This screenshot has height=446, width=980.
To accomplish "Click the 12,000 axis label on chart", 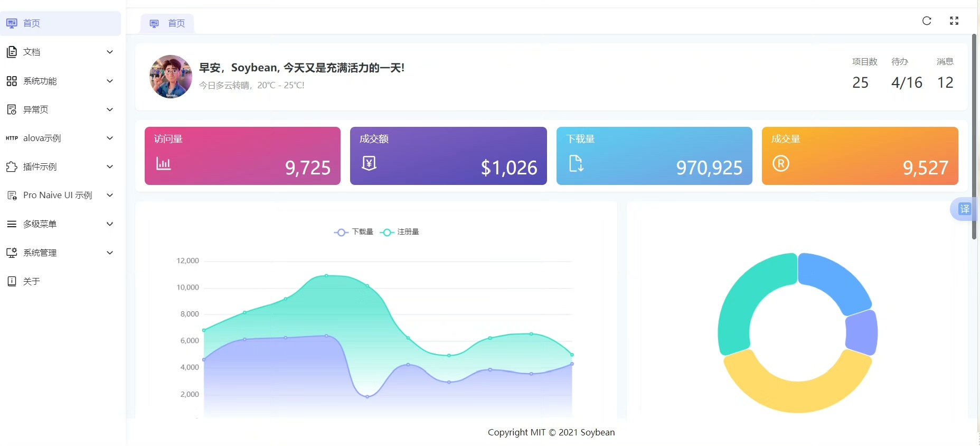I will pos(187,261).
